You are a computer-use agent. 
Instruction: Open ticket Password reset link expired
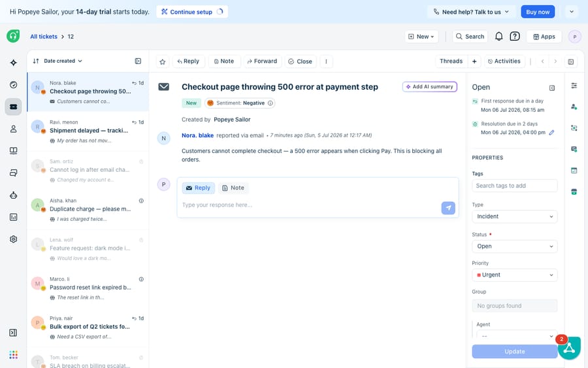88,288
